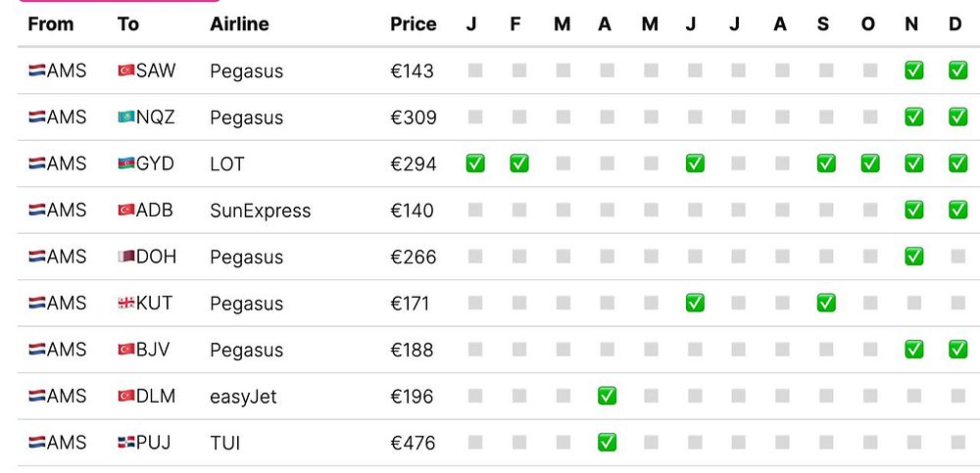Toggle the April checkmark for the TUI PUJ flight
Screen dimensions: 980x473
[607, 443]
